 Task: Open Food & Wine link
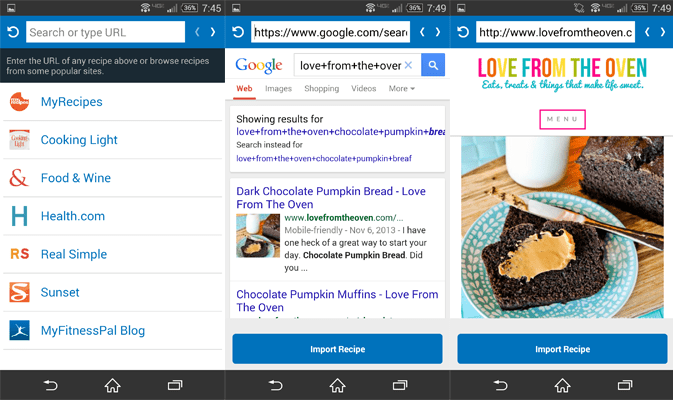[x=76, y=178]
